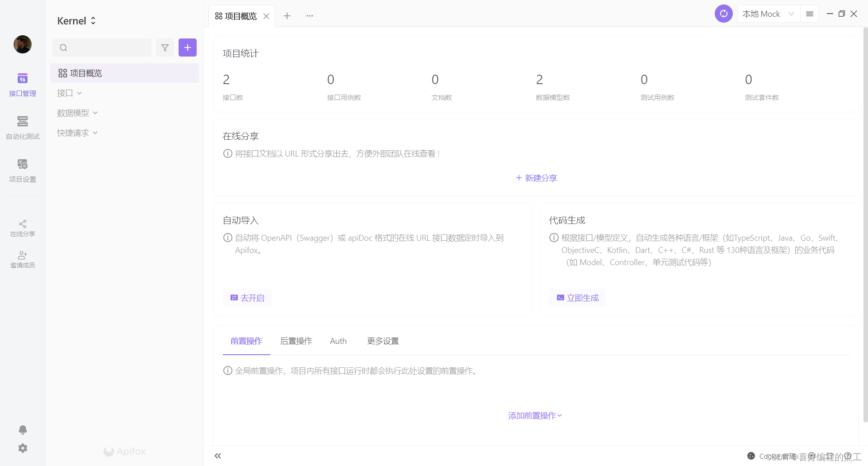Open the 添加前置操作 dropdown
868x466 pixels.
tap(535, 415)
